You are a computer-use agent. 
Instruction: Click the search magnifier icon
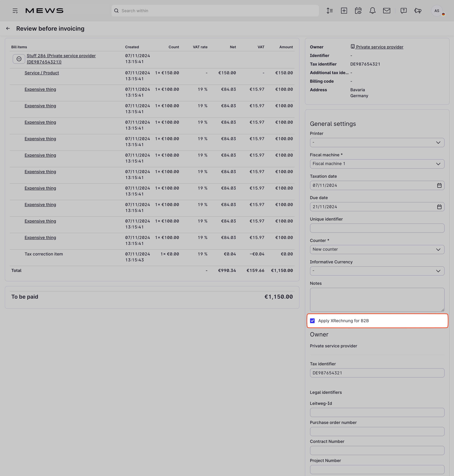point(116,11)
